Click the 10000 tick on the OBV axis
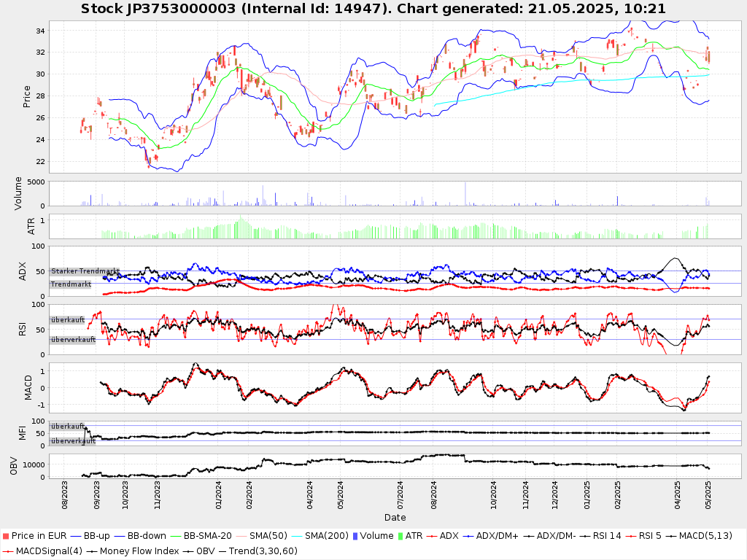Viewport: 747px width, 560px height. coord(34,464)
